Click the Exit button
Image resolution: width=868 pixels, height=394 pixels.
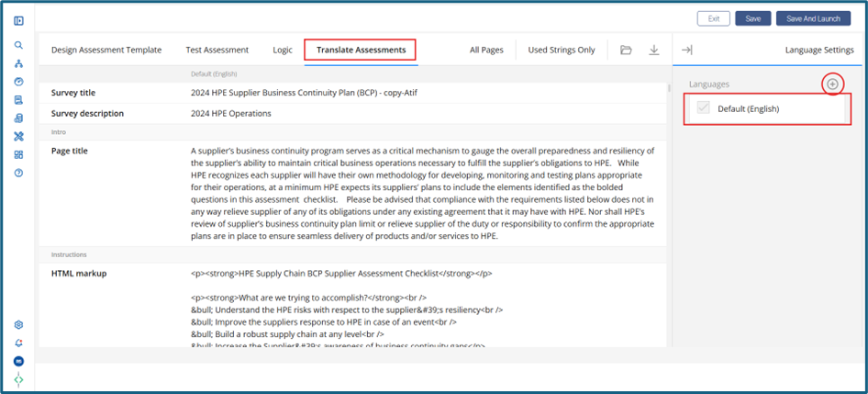[714, 18]
